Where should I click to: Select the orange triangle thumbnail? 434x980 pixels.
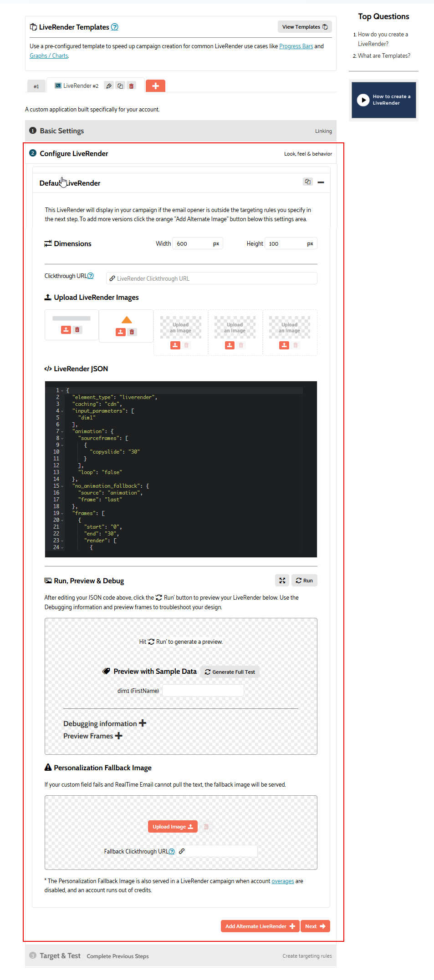tap(127, 320)
